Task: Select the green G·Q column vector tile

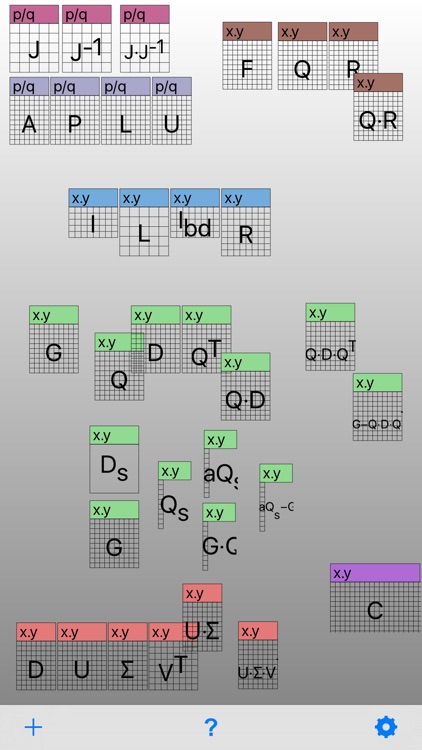Action: (x=219, y=537)
